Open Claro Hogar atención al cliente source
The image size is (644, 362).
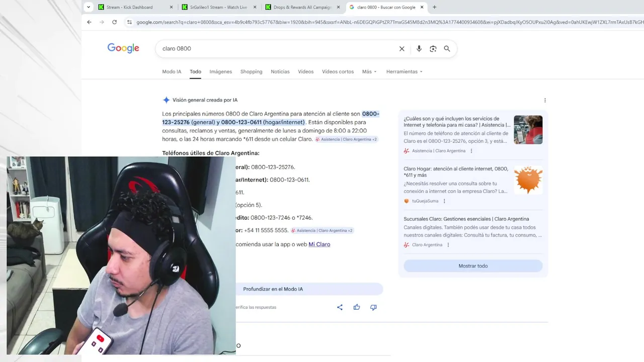tap(456, 172)
